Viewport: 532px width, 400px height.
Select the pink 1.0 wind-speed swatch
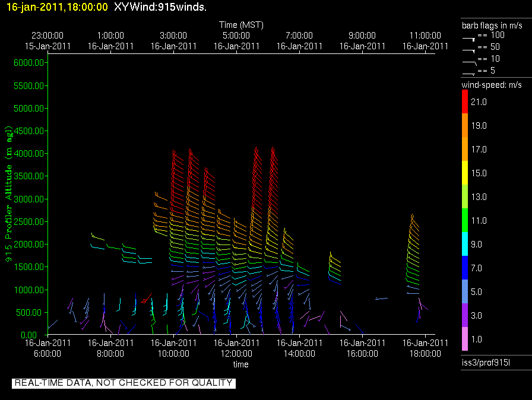[465, 339]
